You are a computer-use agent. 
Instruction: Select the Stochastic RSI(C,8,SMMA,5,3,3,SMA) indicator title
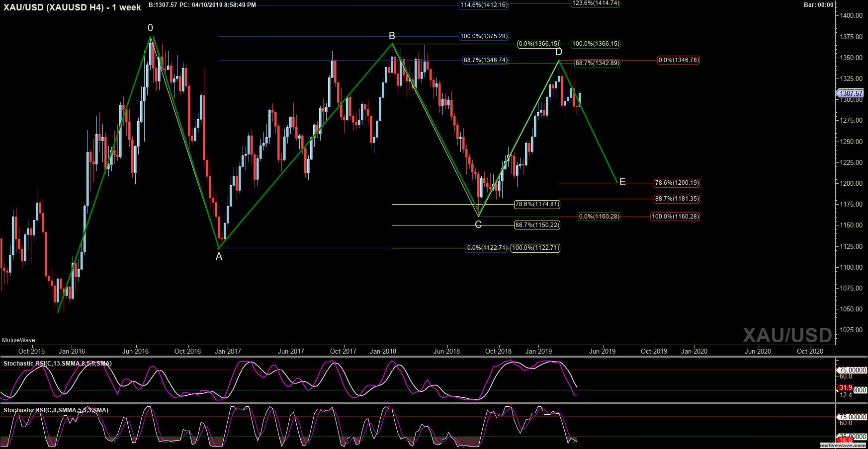click(56, 410)
